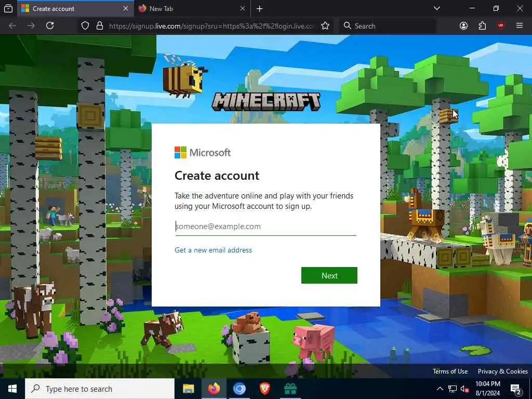Open the uBlock Origin extension icon
Viewport: 532px width, 399px height.
pyautogui.click(x=501, y=26)
